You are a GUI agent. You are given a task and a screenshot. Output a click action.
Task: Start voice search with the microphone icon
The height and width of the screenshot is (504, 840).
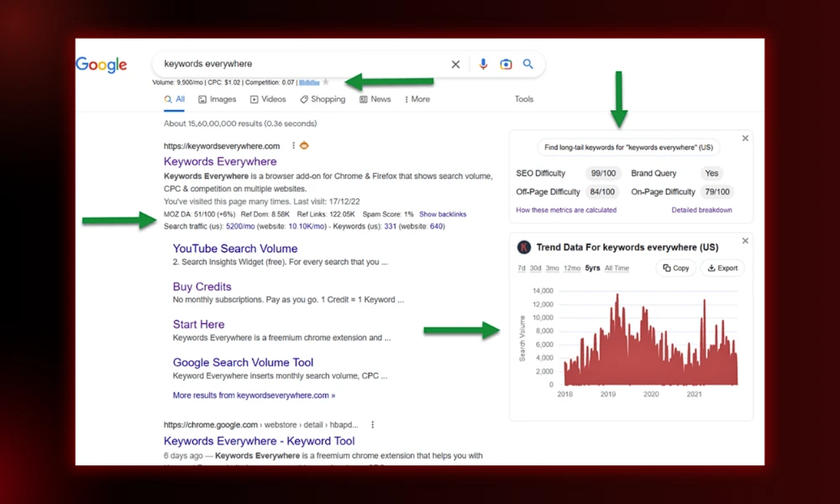tap(483, 65)
